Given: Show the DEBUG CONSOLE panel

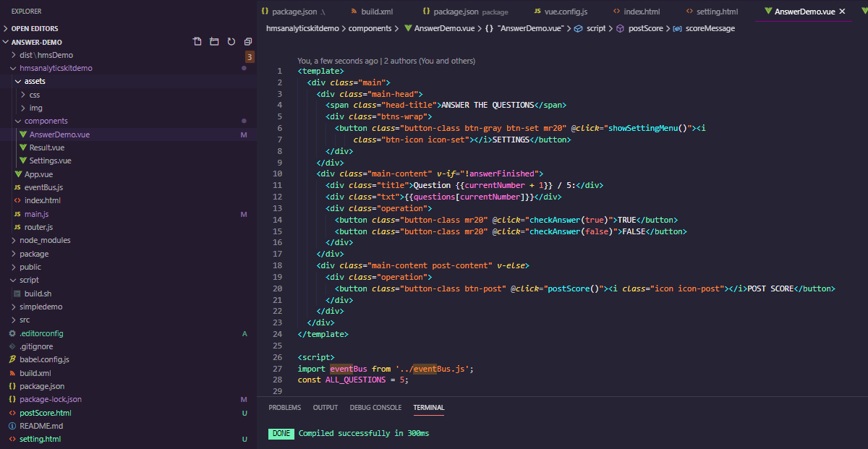Looking at the screenshot, I should pos(375,408).
